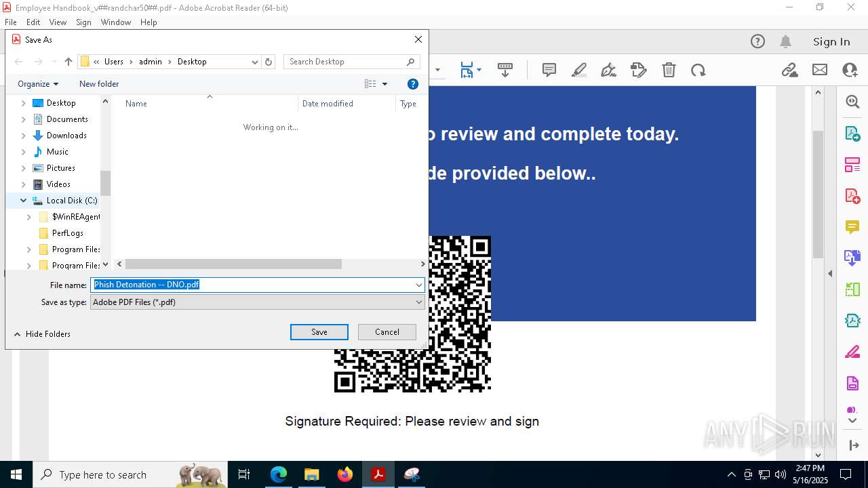
Task: Expand the Downloads tree node
Action: [x=24, y=136]
